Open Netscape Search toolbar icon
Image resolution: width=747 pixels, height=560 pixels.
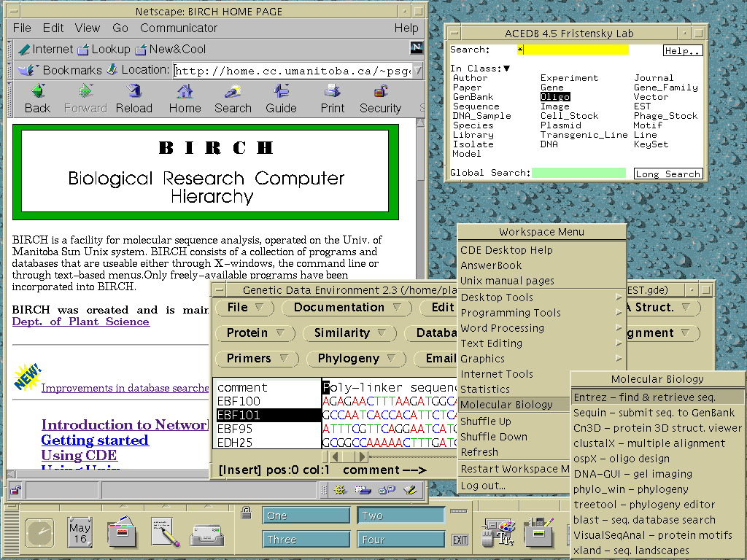pos(233,90)
